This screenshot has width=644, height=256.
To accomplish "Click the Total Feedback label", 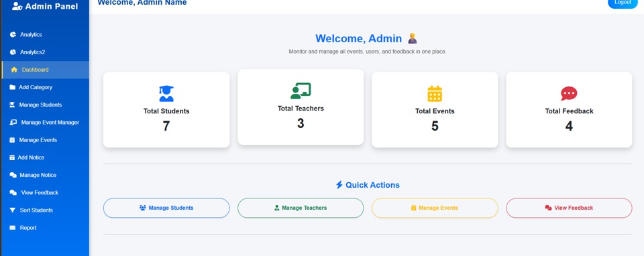I will 569,111.
